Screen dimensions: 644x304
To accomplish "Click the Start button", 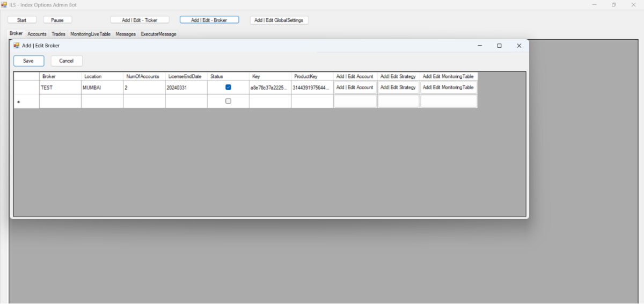I will click(22, 20).
